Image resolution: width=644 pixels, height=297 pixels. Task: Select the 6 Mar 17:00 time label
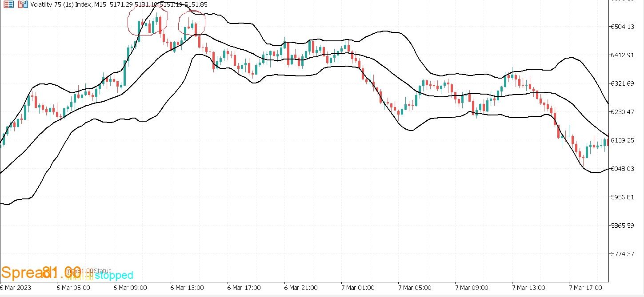244,288
